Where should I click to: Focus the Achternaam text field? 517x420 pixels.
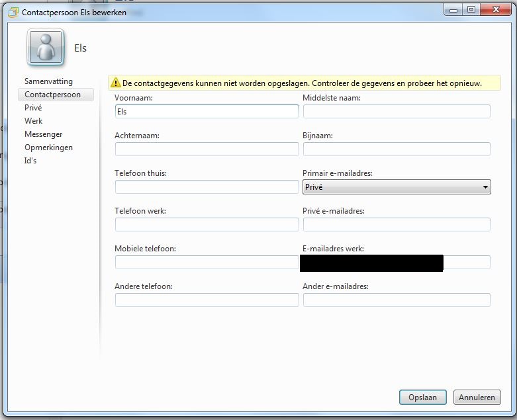pos(207,149)
